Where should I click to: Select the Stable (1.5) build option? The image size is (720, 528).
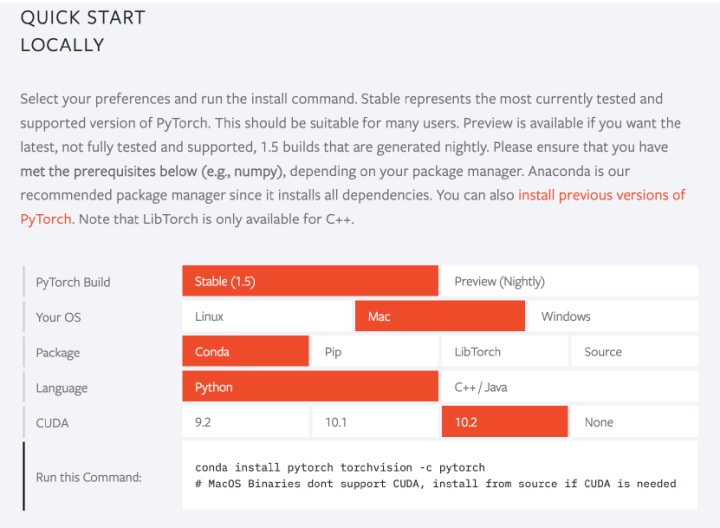310,281
